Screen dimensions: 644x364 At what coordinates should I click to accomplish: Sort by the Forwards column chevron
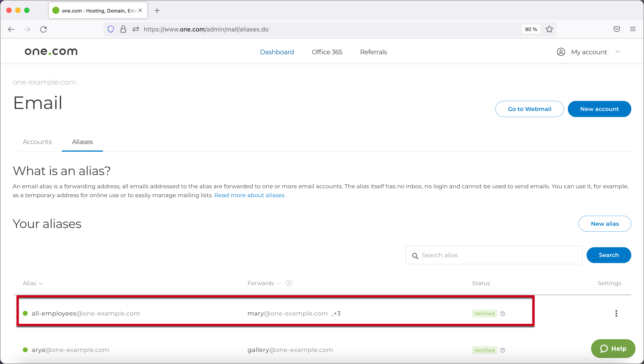pos(279,284)
